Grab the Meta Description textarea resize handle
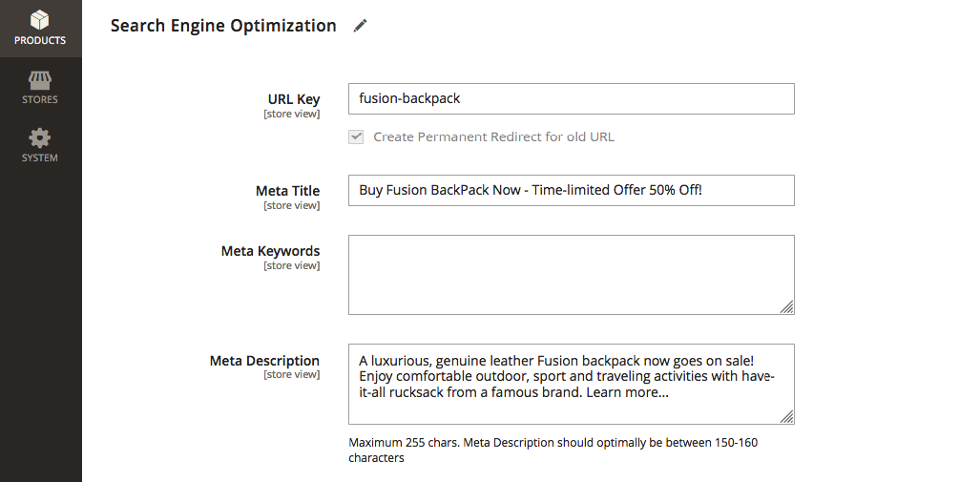Viewport: 980px width, 482px height. tap(786, 416)
